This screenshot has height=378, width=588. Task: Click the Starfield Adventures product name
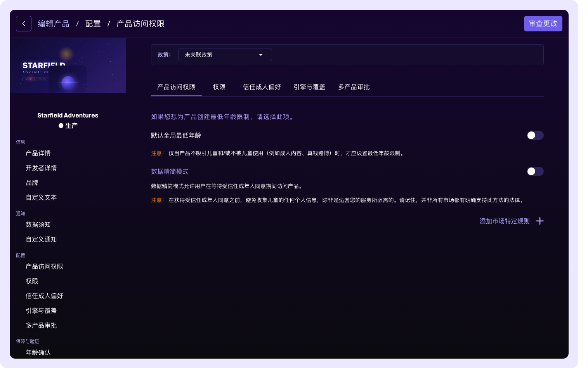[68, 115]
